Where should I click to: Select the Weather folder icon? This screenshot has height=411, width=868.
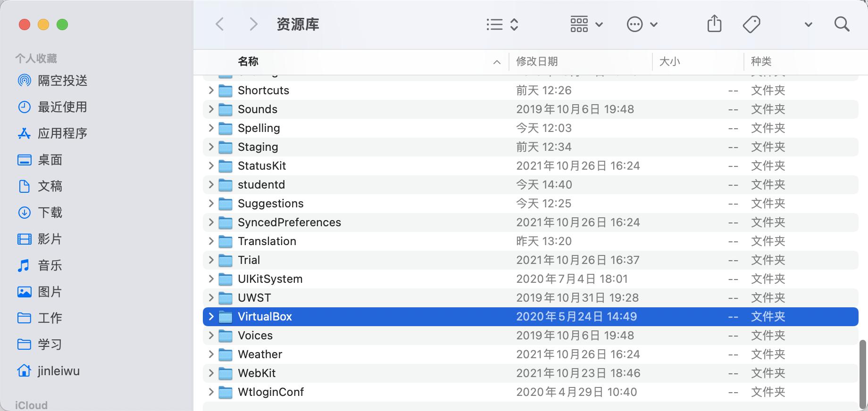point(225,354)
